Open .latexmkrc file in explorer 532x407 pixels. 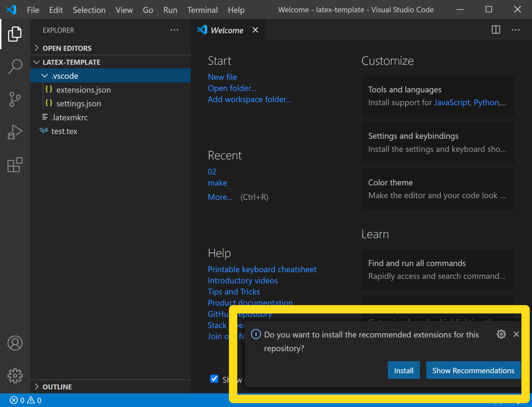110,117
